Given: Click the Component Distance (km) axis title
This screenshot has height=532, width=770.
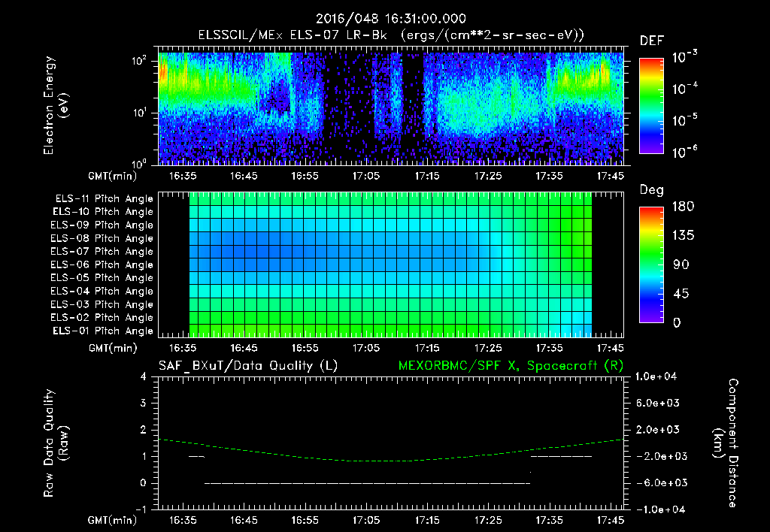Looking at the screenshot, I should pos(726,443).
